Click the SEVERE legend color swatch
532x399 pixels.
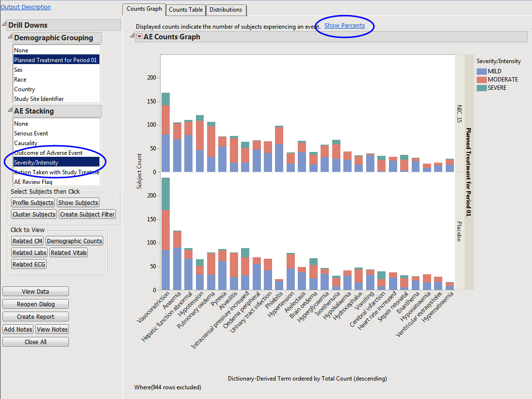click(482, 88)
